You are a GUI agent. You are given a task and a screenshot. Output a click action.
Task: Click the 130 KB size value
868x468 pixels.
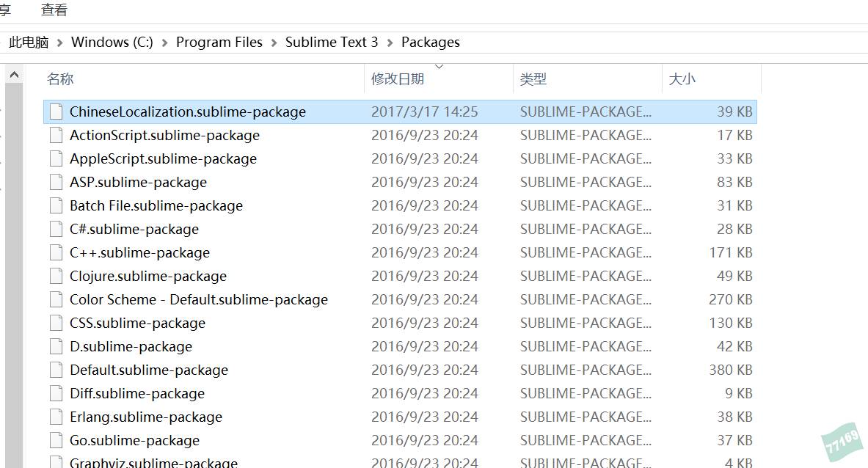click(731, 323)
